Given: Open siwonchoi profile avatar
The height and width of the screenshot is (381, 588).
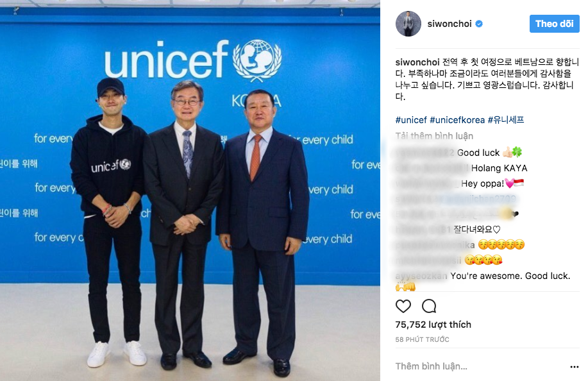Looking at the screenshot, I should [408, 24].
